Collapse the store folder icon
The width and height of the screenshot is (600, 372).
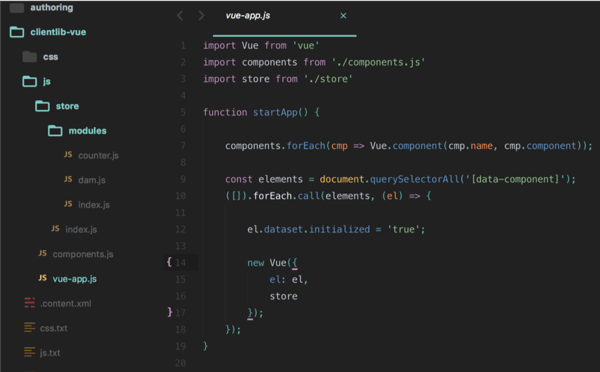tap(42, 106)
